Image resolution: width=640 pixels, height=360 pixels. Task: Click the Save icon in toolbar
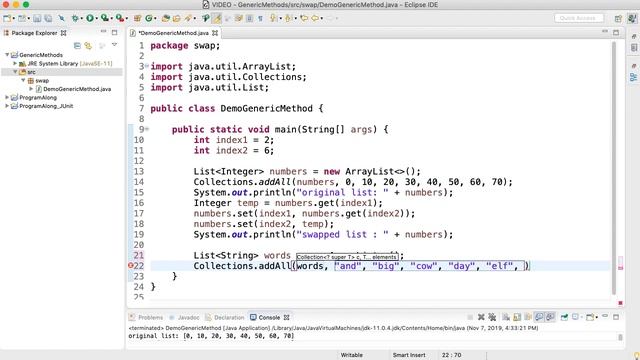pos(37,18)
